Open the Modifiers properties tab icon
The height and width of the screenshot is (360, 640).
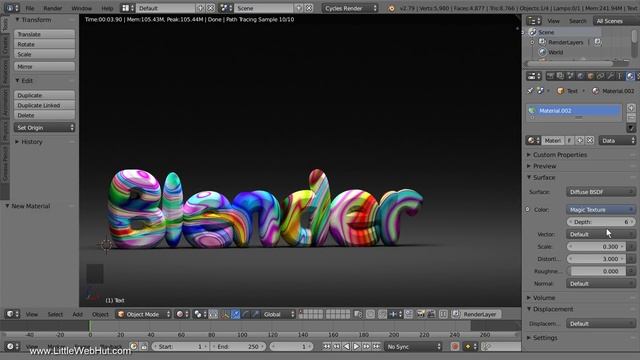(610, 76)
